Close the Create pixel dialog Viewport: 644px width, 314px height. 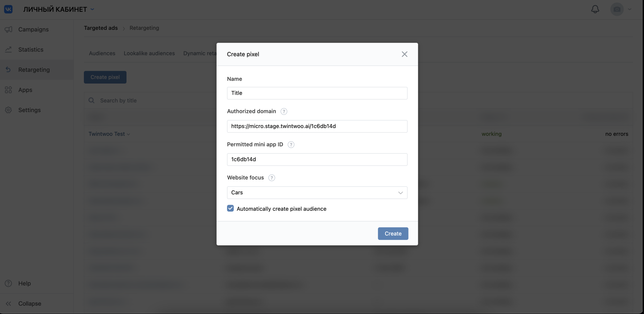click(x=405, y=54)
